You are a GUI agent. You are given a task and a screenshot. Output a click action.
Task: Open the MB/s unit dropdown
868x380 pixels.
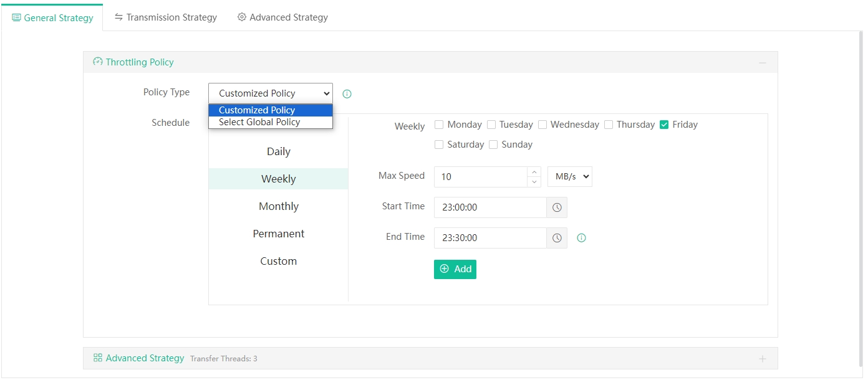(x=569, y=177)
